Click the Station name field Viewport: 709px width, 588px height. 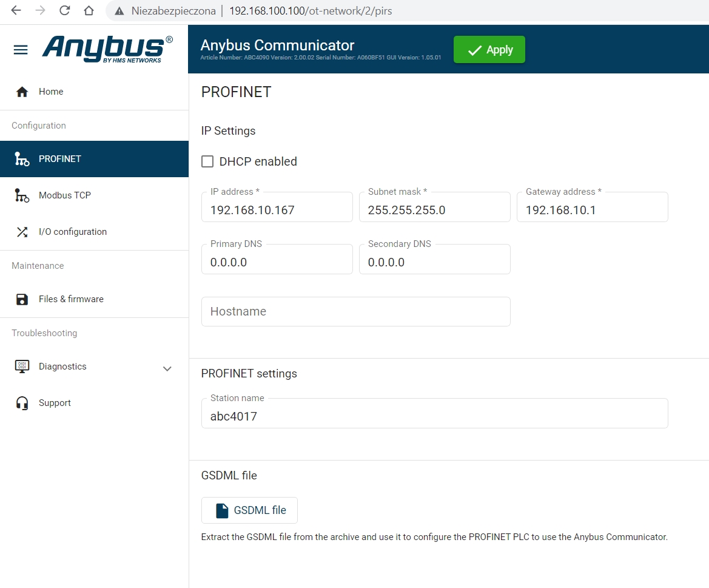coord(434,413)
